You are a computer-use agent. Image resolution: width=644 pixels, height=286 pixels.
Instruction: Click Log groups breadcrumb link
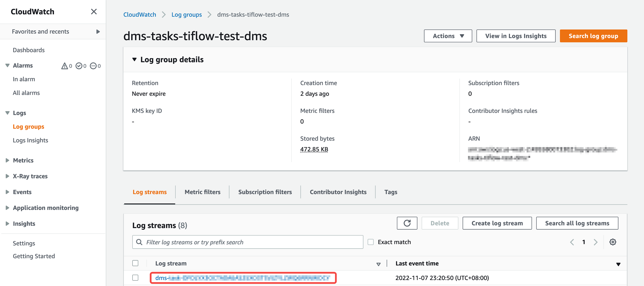[187, 15]
